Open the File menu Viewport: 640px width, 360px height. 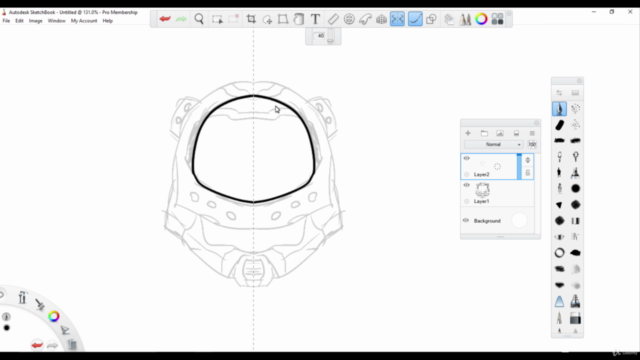[x=6, y=21]
